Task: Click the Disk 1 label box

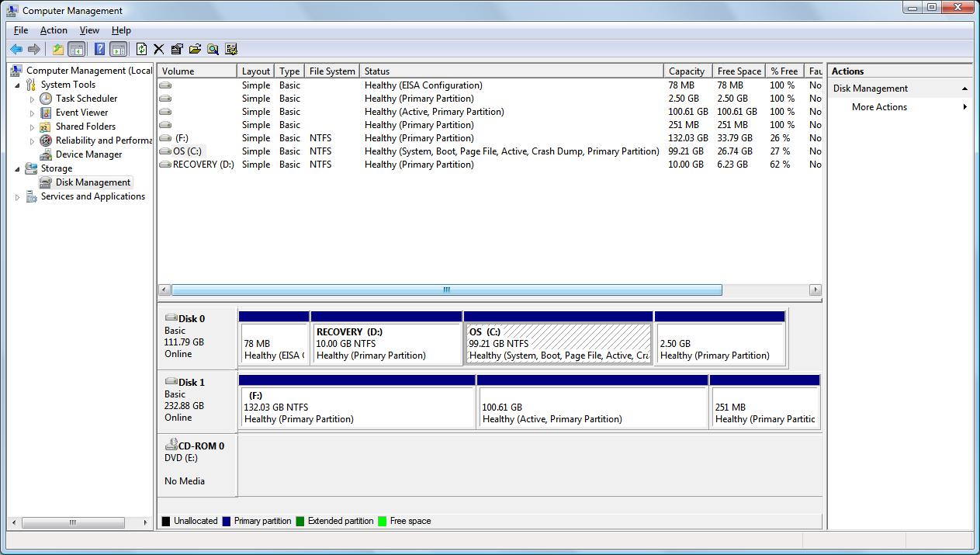Action: point(197,401)
